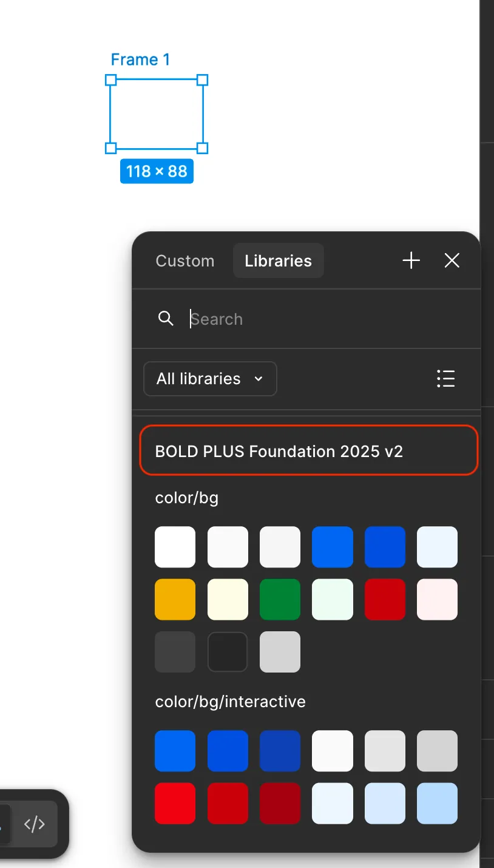Viewport: 494px width, 868px height.
Task: Select the orange swatch under color/bg
Action: click(x=175, y=599)
